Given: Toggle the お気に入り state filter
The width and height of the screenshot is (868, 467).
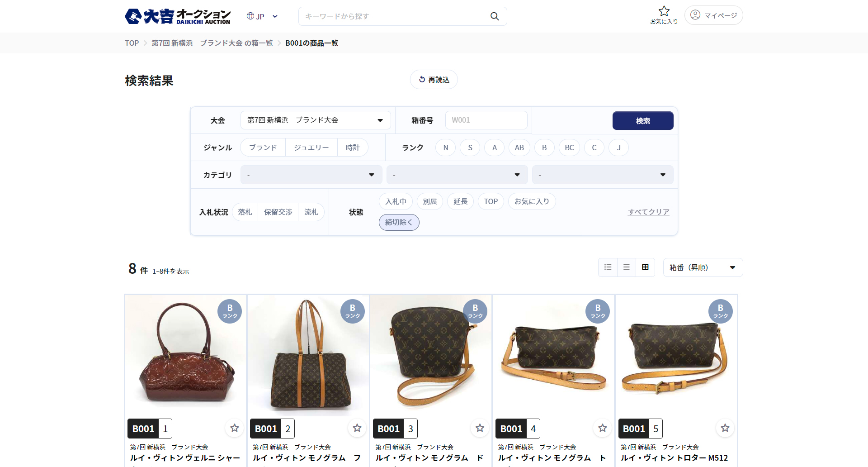Looking at the screenshot, I should (x=532, y=201).
